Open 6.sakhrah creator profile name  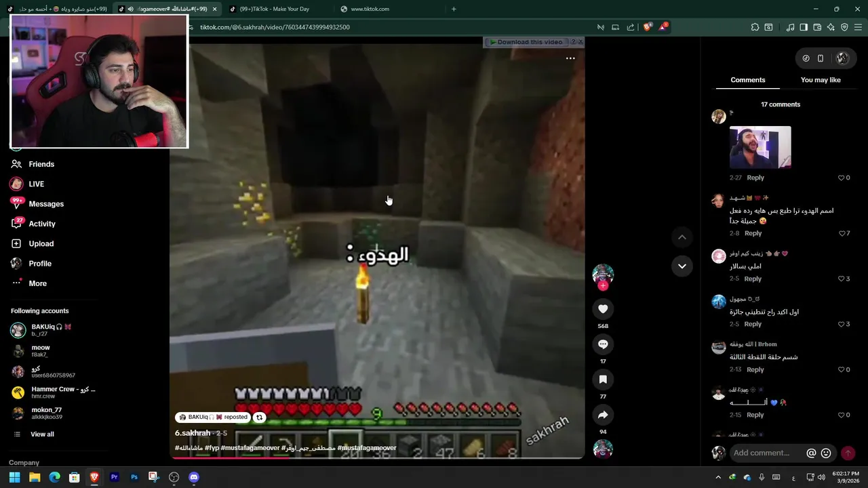192,433
